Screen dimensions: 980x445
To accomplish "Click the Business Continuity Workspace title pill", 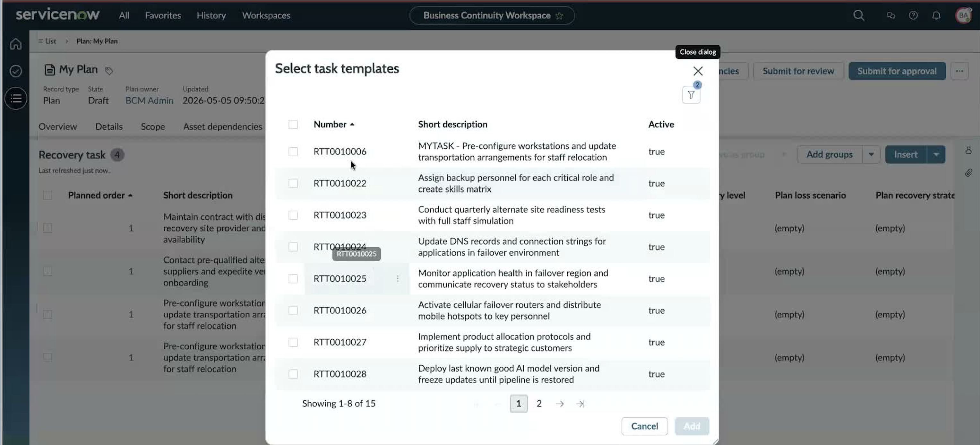I will coord(492,16).
